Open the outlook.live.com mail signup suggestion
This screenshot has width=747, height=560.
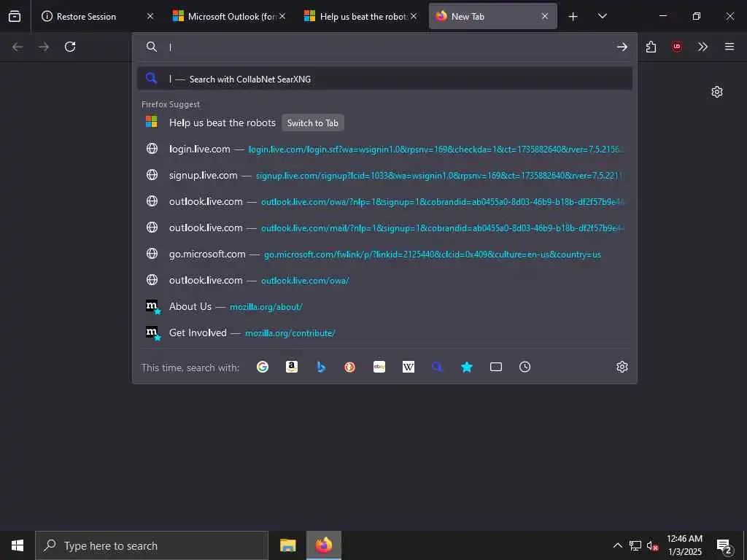384,227
